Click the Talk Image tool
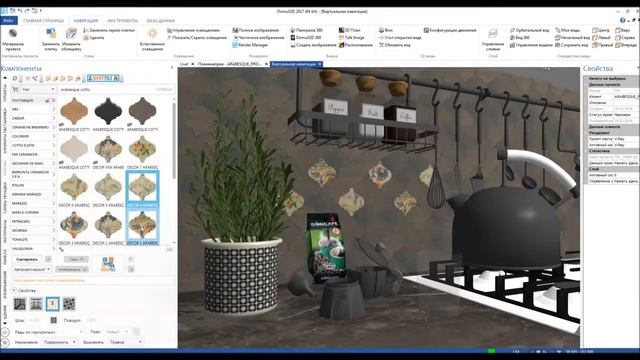This screenshot has height=360, width=640. 351,38
